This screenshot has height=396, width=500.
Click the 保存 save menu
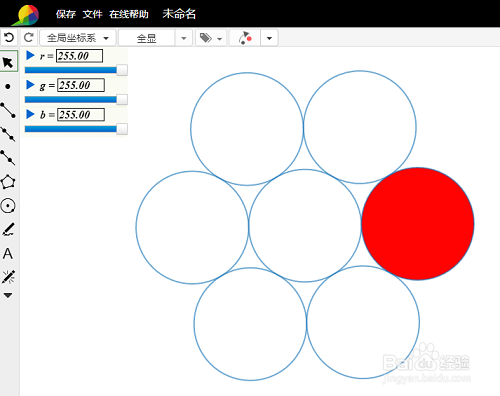pos(66,14)
